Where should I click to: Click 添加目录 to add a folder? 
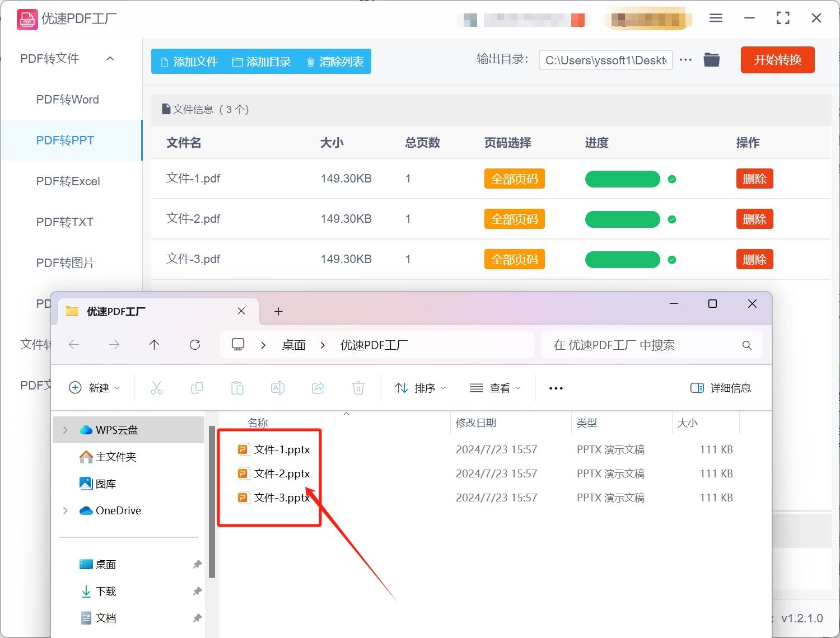(x=262, y=62)
